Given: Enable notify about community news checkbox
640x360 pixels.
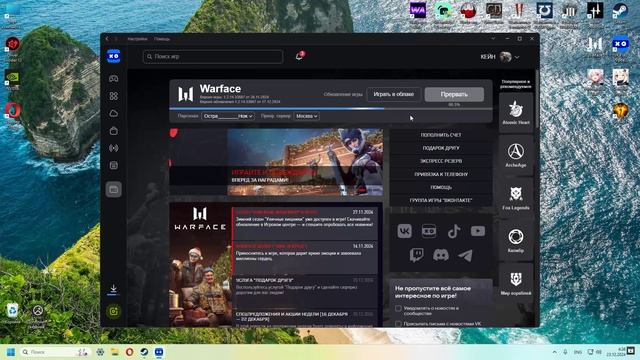Looking at the screenshot, I should click(398, 309).
